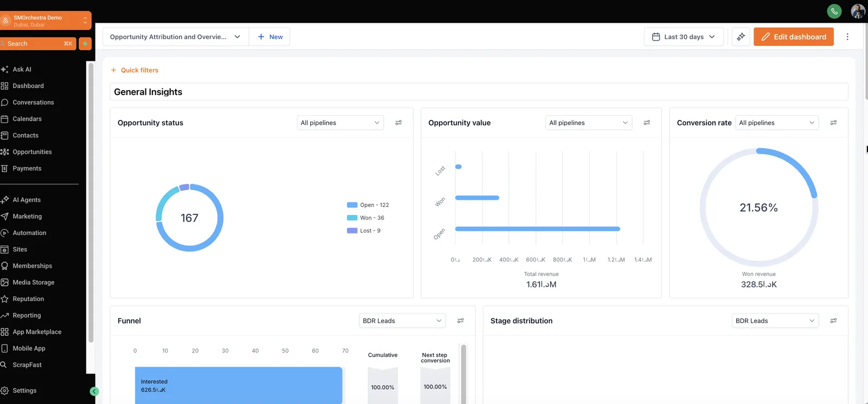Open Sites in the sidebar

pyautogui.click(x=20, y=250)
